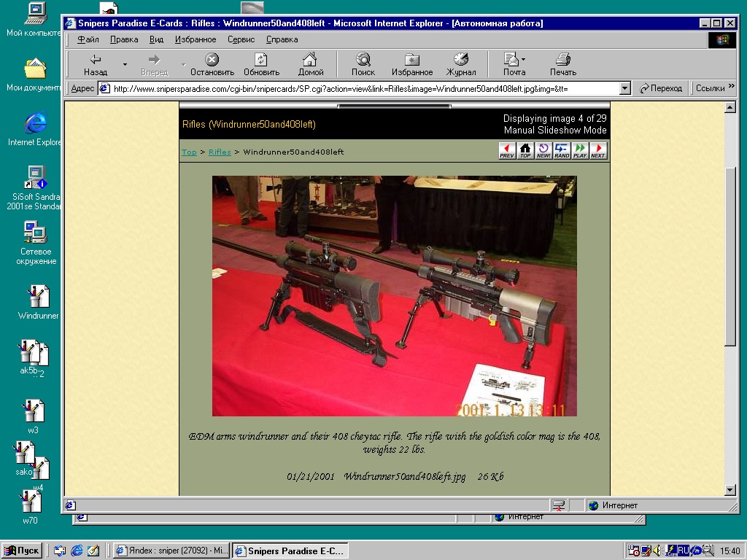Image resolution: width=747 pixels, height=560 pixels.
Task: Select the w3 desktop file icon
Action: pos(33,416)
